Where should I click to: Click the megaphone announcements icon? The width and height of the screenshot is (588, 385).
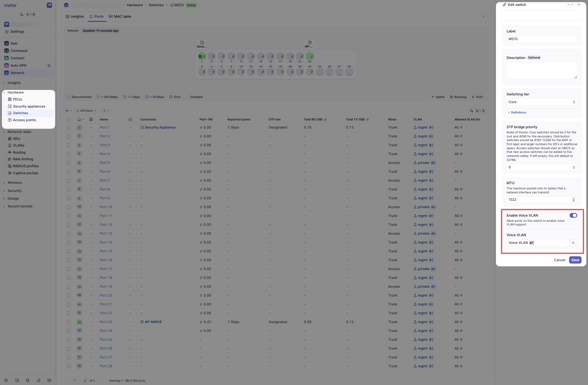pyautogui.click(x=38, y=380)
